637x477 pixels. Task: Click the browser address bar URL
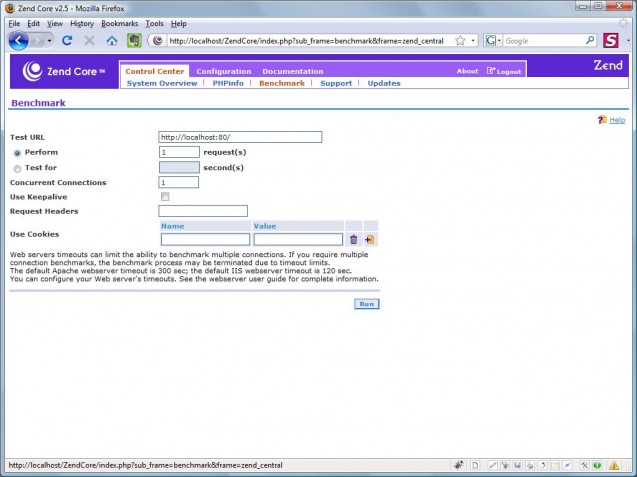[x=306, y=41]
